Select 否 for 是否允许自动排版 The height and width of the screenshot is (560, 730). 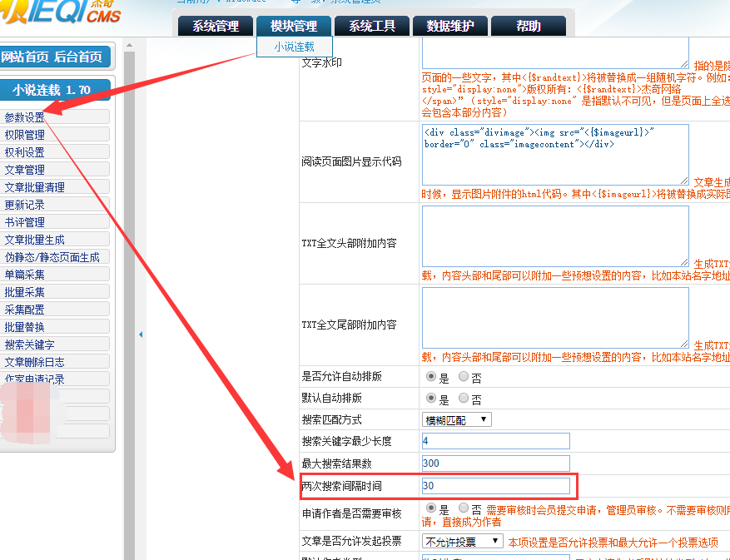point(464,377)
